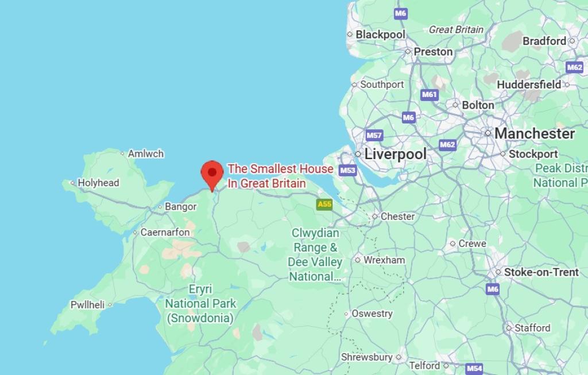The height and width of the screenshot is (375, 588).
Task: Click the M53 motorway shield
Action: tap(347, 171)
